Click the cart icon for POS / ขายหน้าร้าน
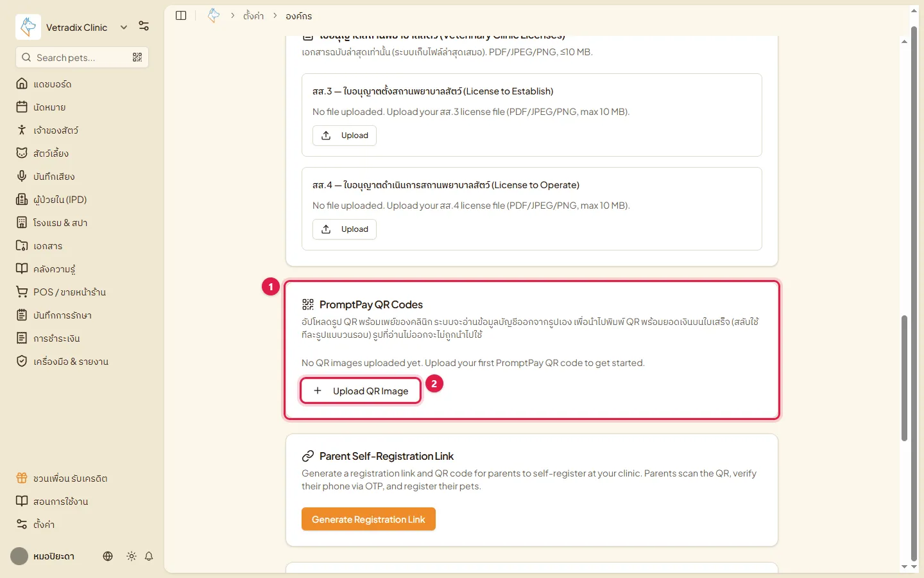This screenshot has height=578, width=924. tap(22, 292)
